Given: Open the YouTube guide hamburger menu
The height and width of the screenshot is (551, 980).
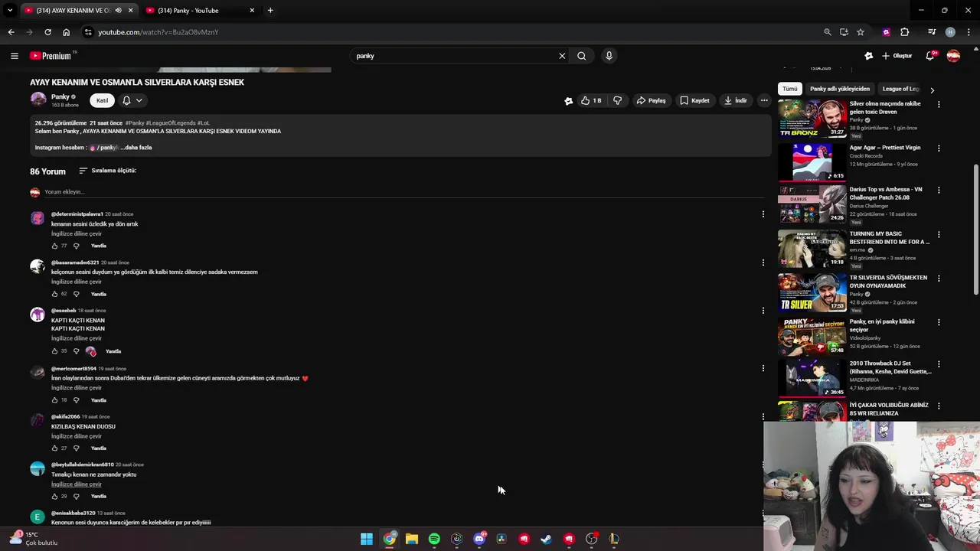Looking at the screenshot, I should coord(14,56).
